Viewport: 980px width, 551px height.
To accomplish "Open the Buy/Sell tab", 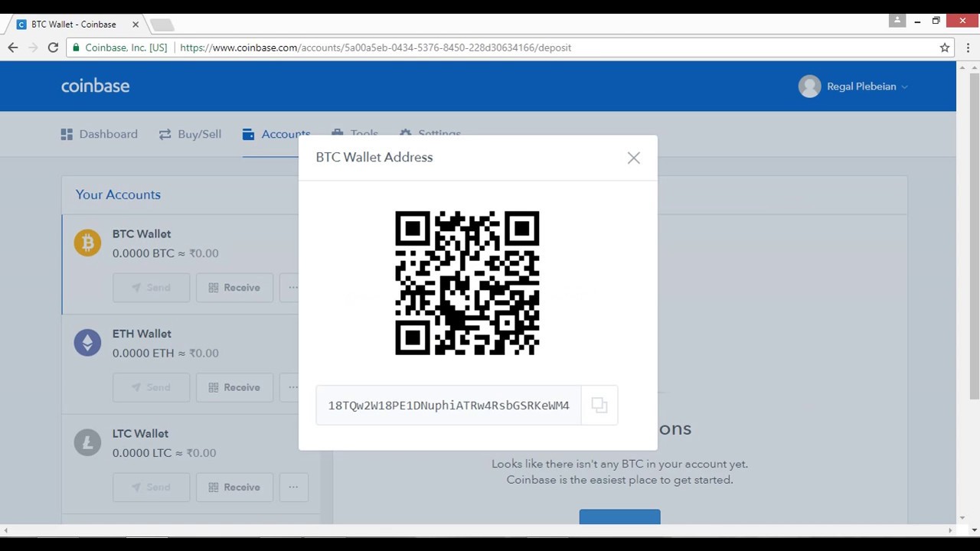I will click(x=190, y=134).
